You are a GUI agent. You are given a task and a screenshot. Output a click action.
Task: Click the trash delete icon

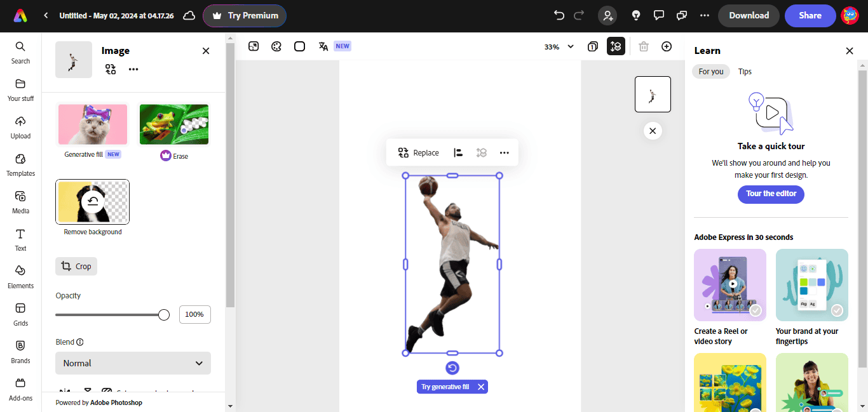coord(644,46)
